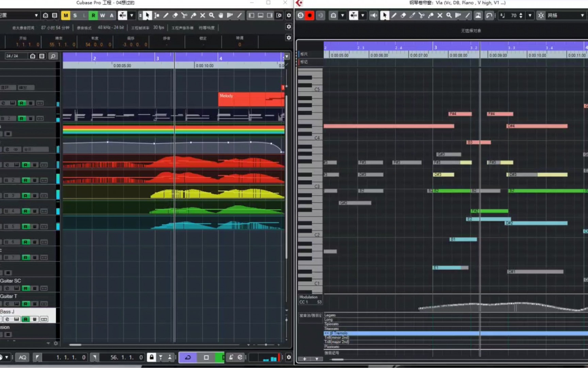Select Spiccato articulation lane
Screen dimensions: 588x368
(x=456, y=324)
